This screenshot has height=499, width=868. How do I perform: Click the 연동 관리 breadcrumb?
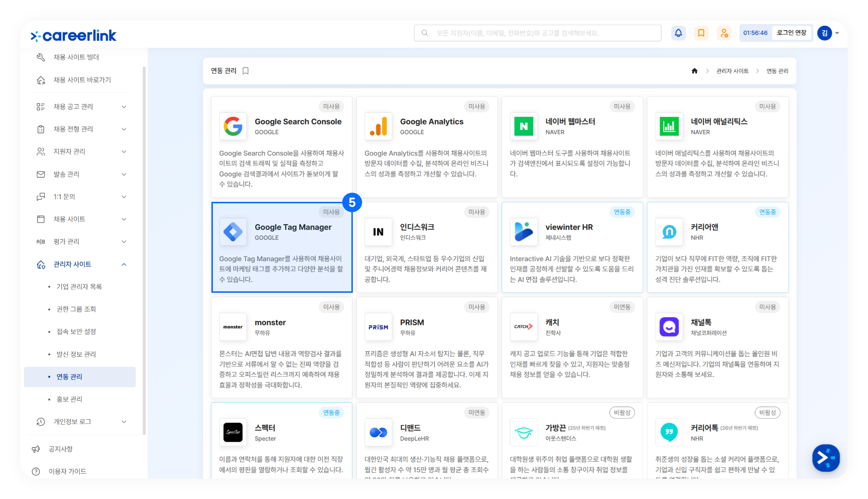point(778,71)
